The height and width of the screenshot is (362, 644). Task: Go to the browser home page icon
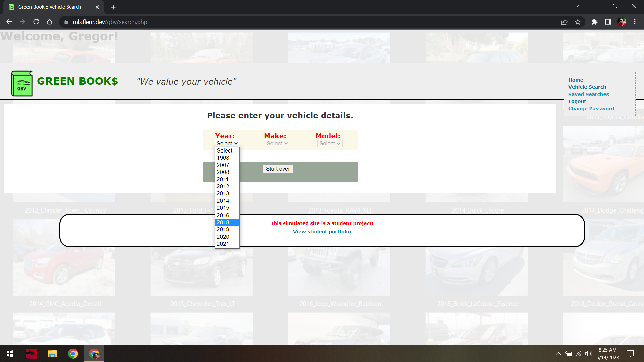pos(50,22)
